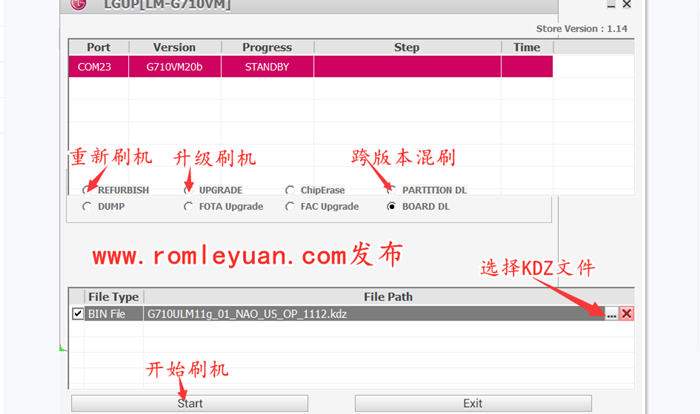Click the KDZ file path field

click(370, 314)
